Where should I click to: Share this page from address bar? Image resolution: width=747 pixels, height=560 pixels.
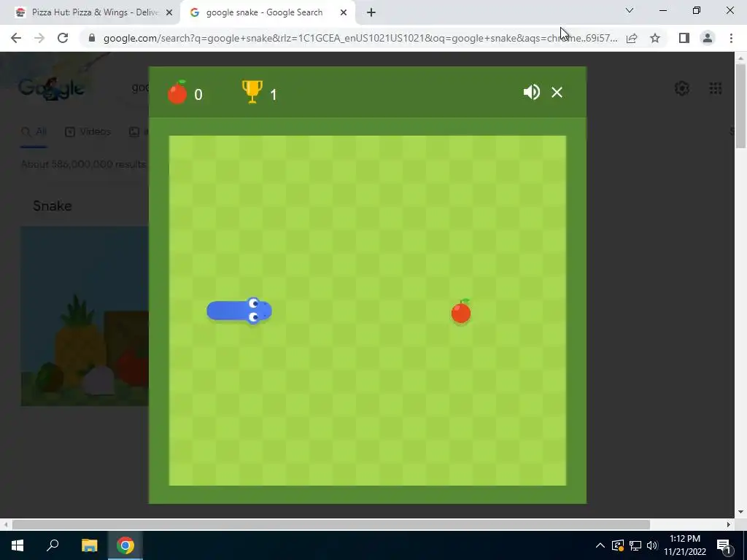632,38
